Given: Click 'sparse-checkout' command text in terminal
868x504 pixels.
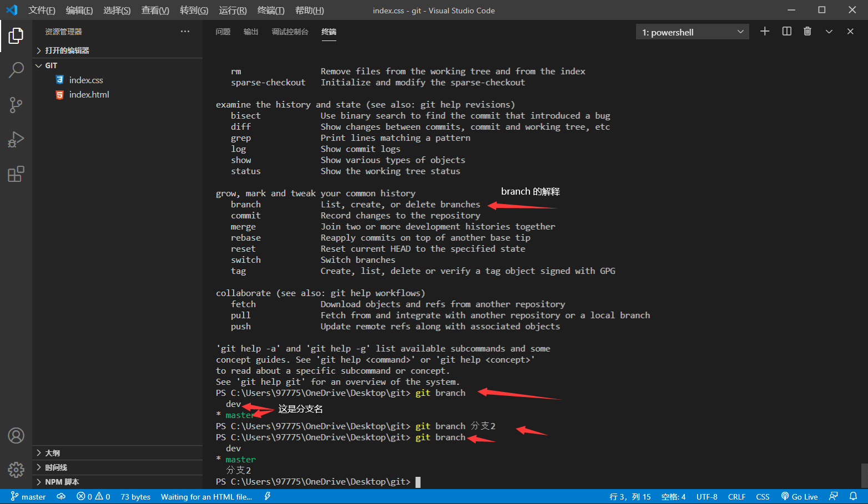Looking at the screenshot, I should (268, 83).
